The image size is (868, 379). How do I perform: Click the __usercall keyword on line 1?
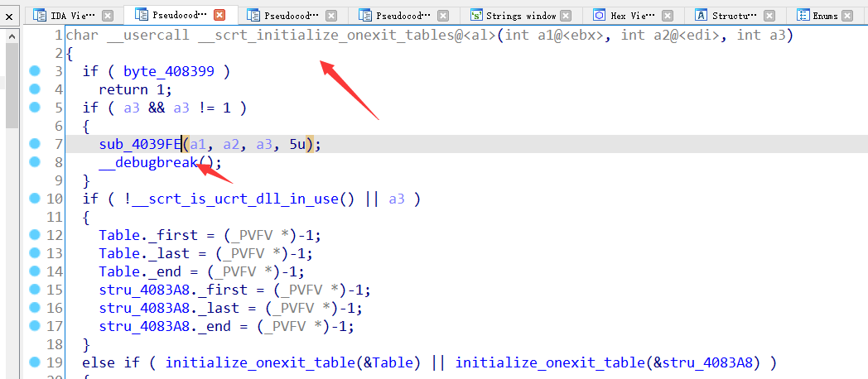click(148, 36)
